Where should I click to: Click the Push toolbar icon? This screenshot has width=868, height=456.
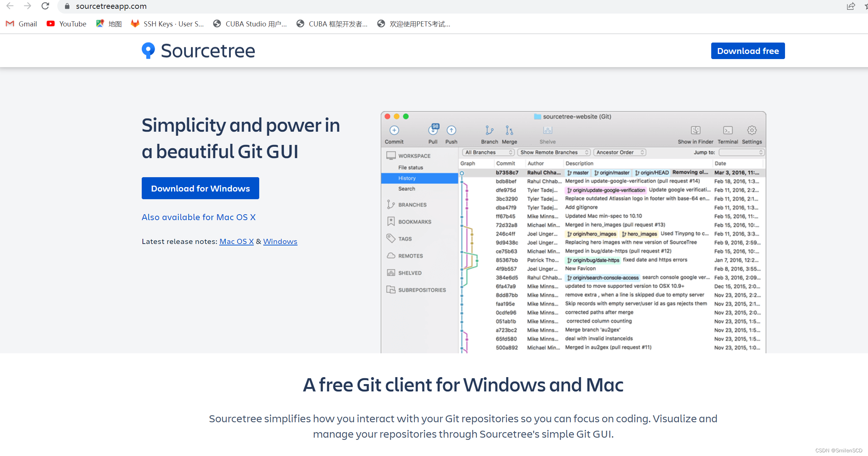tap(451, 130)
